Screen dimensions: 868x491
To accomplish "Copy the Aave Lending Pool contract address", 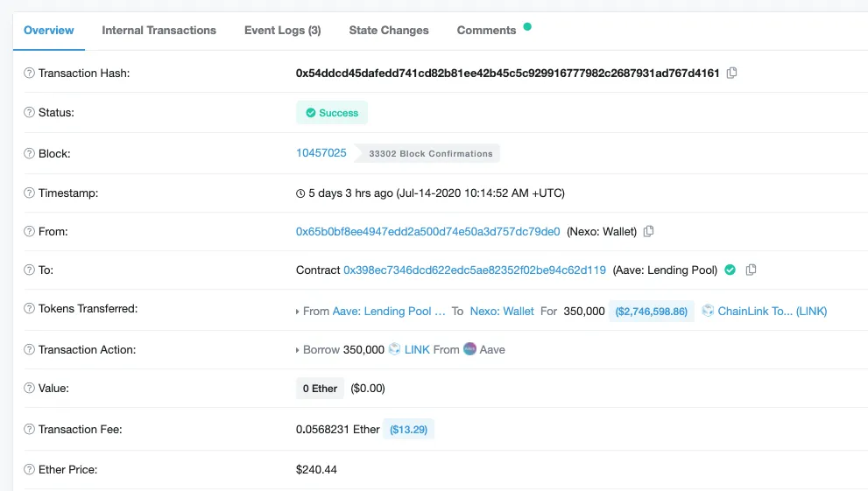I will pyautogui.click(x=752, y=270).
